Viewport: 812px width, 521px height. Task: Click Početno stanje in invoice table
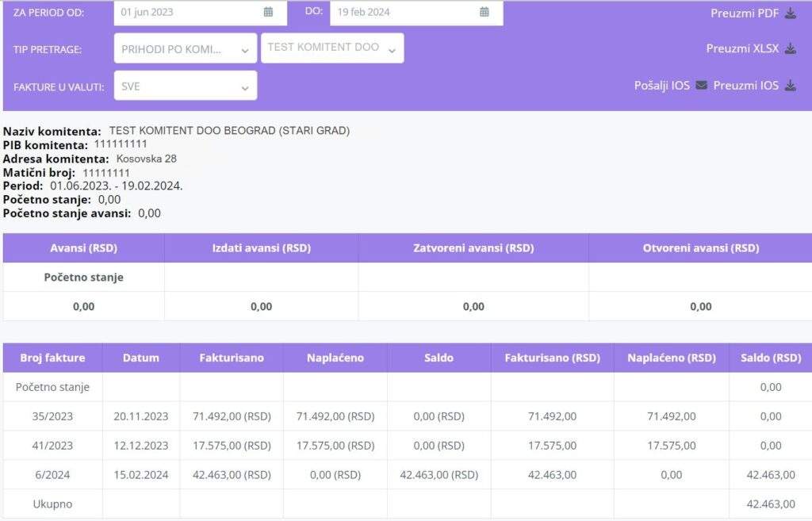click(52, 387)
